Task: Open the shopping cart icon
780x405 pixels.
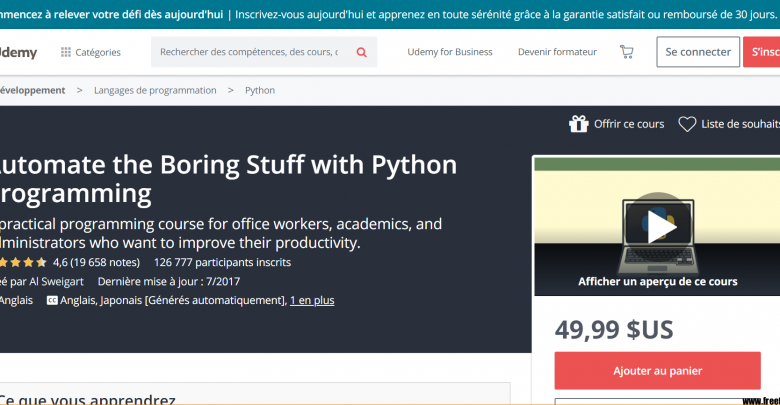Action: (626, 52)
